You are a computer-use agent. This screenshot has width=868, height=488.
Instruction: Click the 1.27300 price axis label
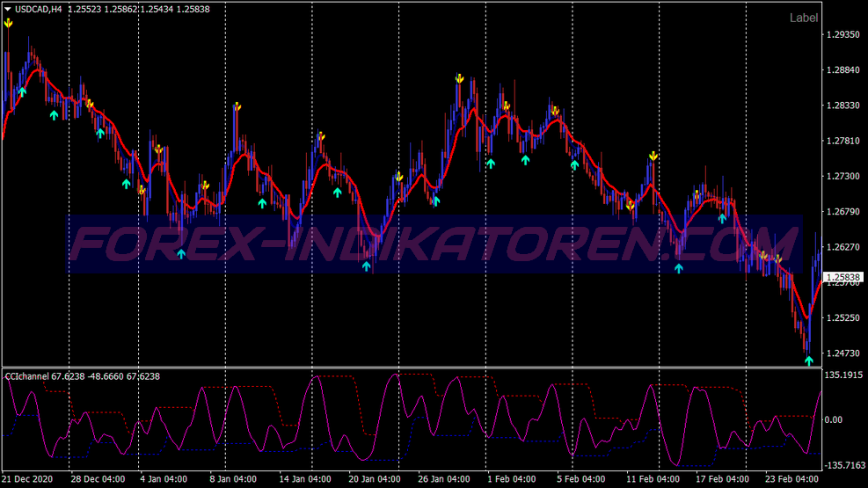[x=842, y=177]
